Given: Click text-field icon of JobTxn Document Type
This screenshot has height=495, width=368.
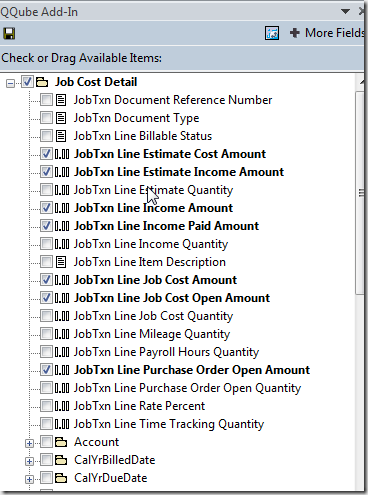Looking at the screenshot, I should click(61, 118).
